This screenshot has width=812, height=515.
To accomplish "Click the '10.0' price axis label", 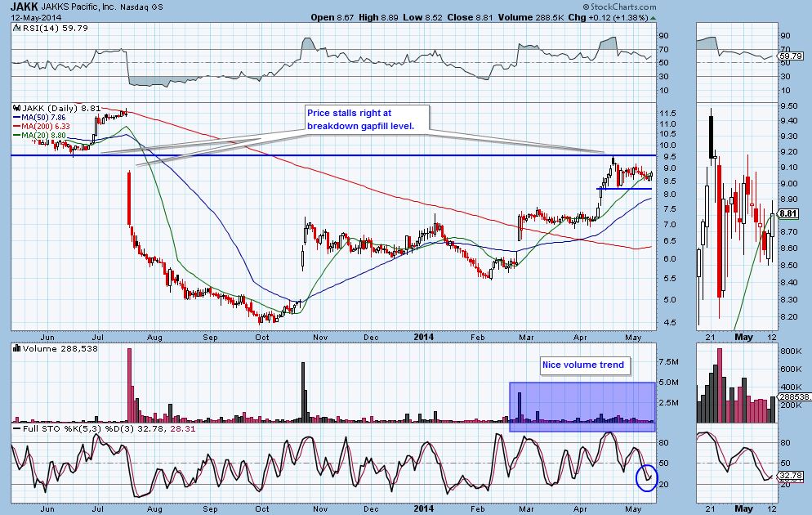I will (668, 146).
